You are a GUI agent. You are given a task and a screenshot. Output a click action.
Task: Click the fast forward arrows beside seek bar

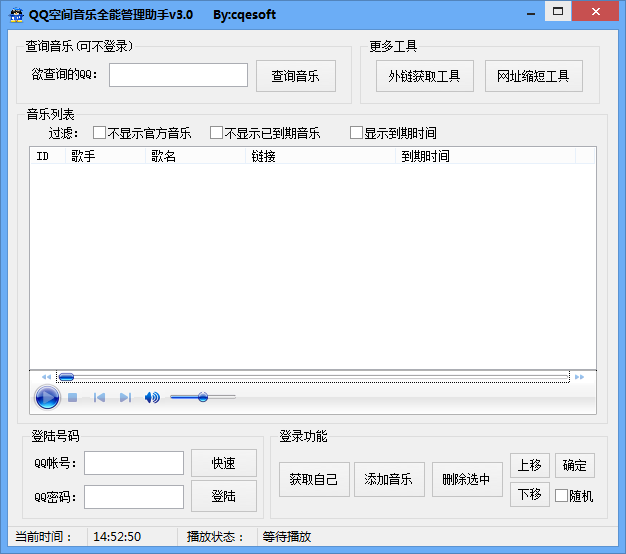(579, 377)
